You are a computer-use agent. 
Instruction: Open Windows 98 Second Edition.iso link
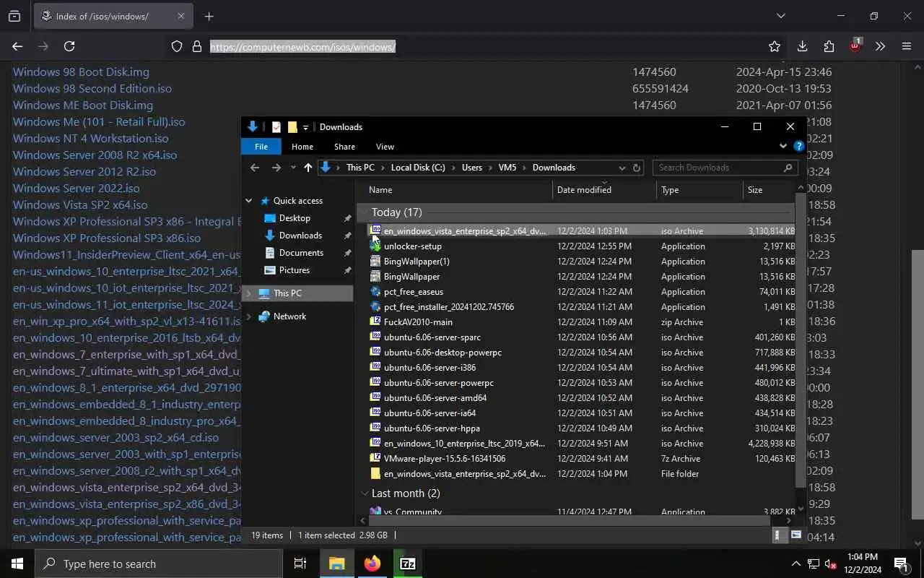92,89
